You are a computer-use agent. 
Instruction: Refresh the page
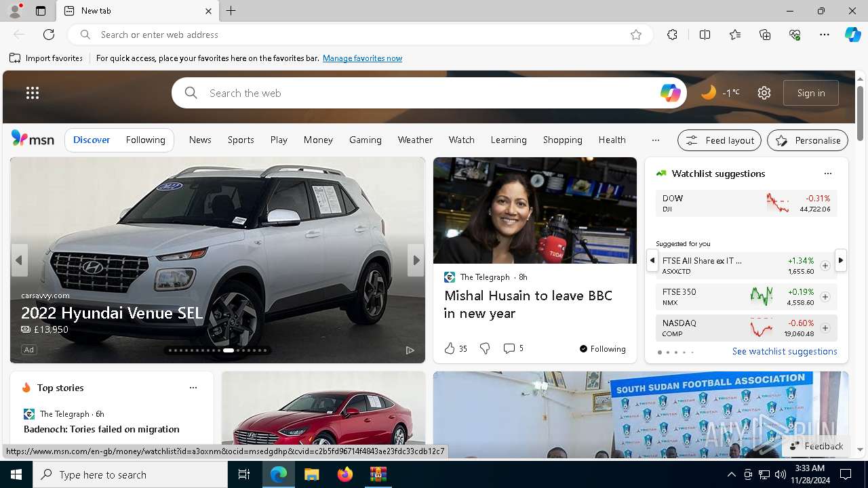click(49, 35)
